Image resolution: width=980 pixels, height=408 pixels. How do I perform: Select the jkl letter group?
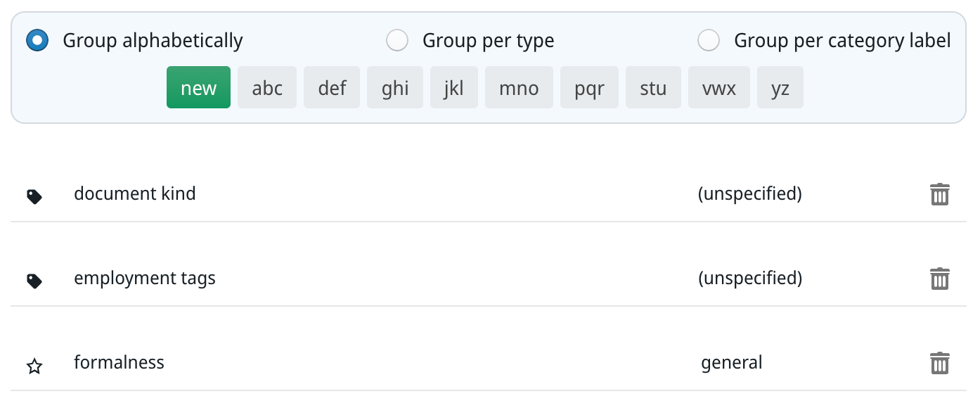coord(453,88)
